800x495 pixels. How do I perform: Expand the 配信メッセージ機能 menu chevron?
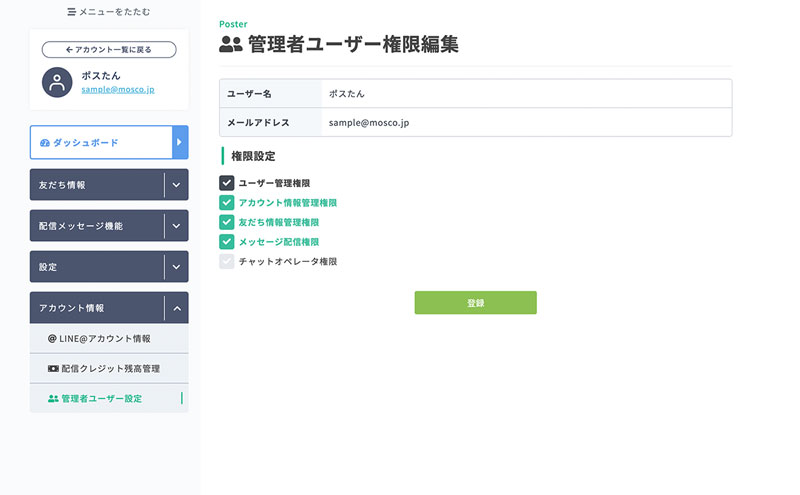click(176, 226)
